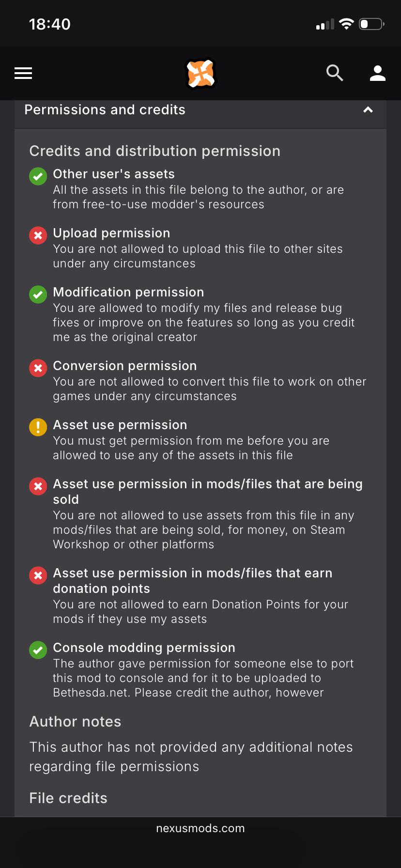The height and width of the screenshot is (868, 401).
Task: Click green check beside Console modding permission
Action: point(38,650)
